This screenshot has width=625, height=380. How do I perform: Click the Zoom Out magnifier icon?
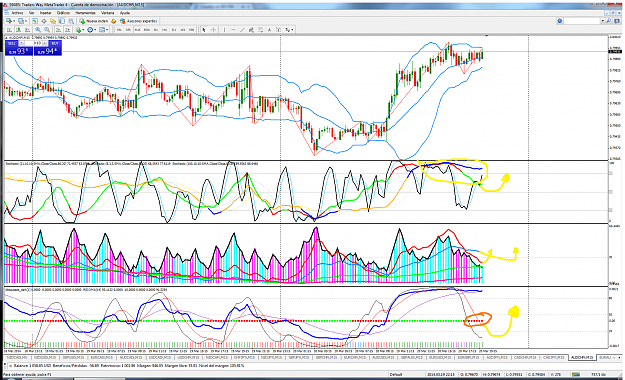pos(47,30)
